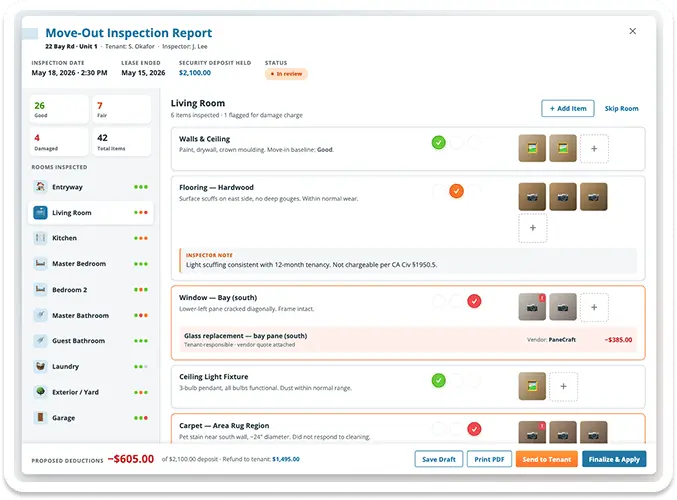Switch to Guest Bathroom room

coord(91,341)
